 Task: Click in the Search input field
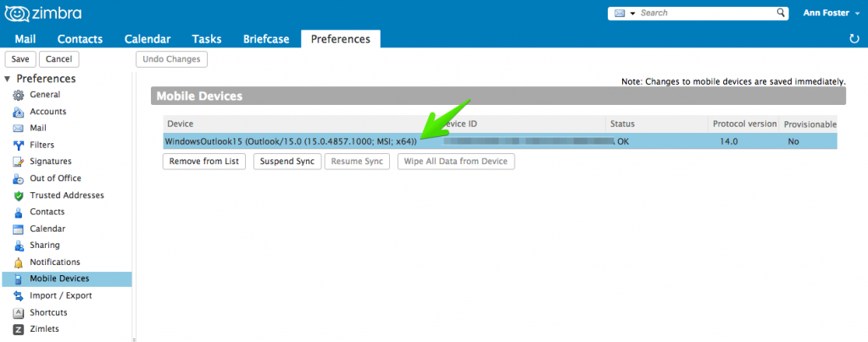coord(706,13)
